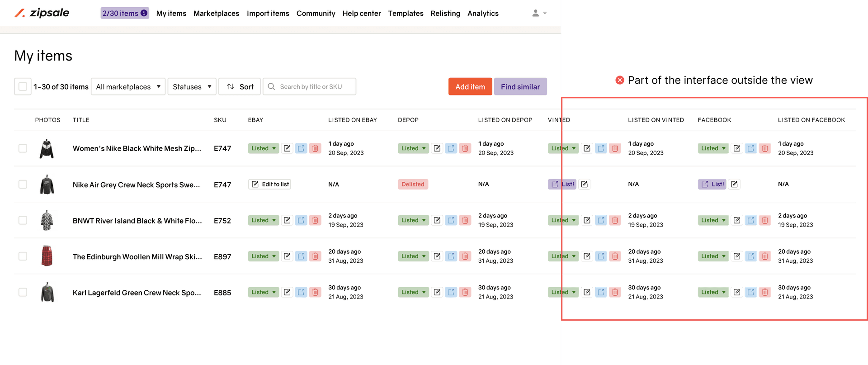Delete the eBay listing for BNWT River Island item
The image size is (868, 365).
pos(315,220)
